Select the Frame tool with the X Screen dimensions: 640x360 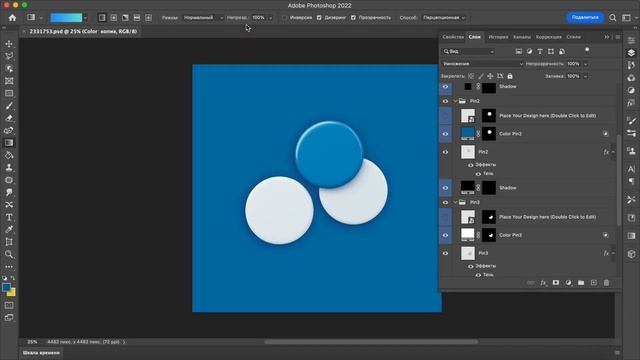[x=9, y=81]
